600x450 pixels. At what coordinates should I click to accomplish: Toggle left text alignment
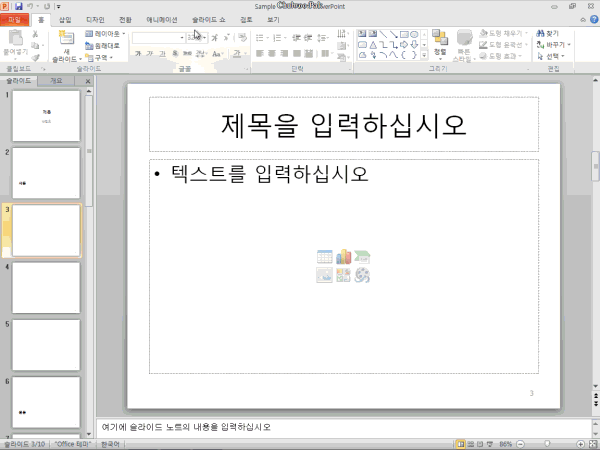pyautogui.click(x=260, y=54)
